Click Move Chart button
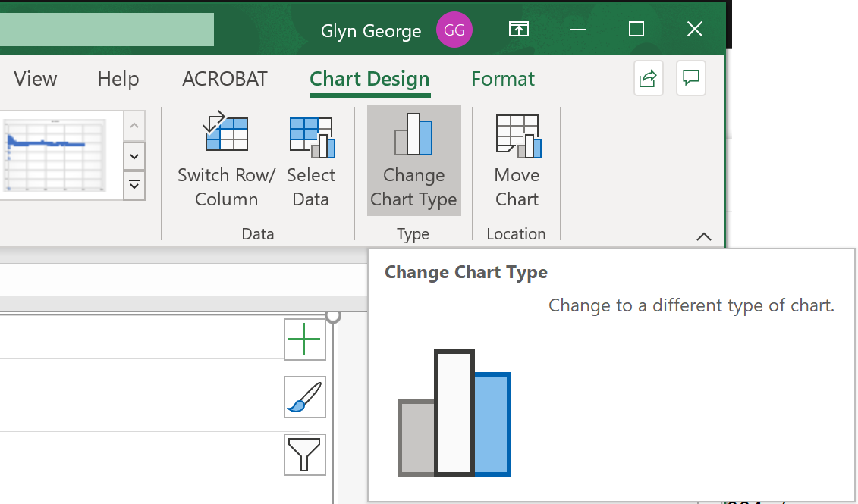This screenshot has height=504, width=858. tap(517, 161)
